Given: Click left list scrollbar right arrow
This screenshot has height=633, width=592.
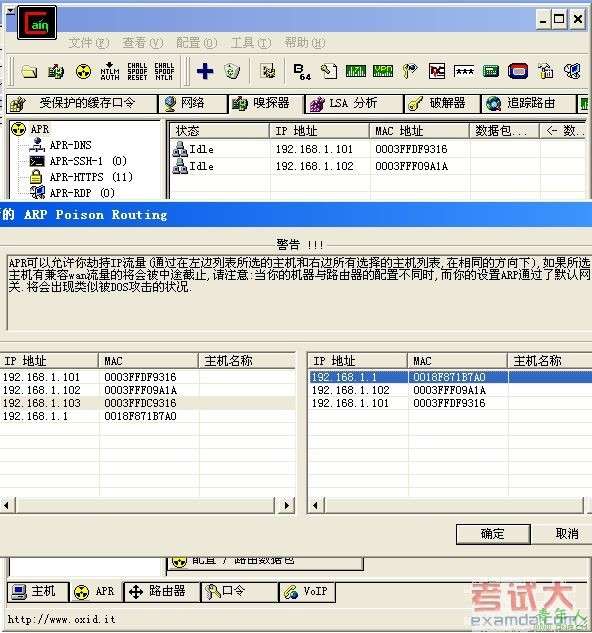Looking at the screenshot, I should coord(286,505).
